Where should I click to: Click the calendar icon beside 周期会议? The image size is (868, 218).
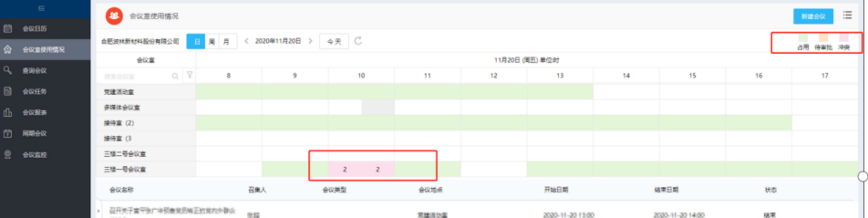pyautogui.click(x=8, y=133)
